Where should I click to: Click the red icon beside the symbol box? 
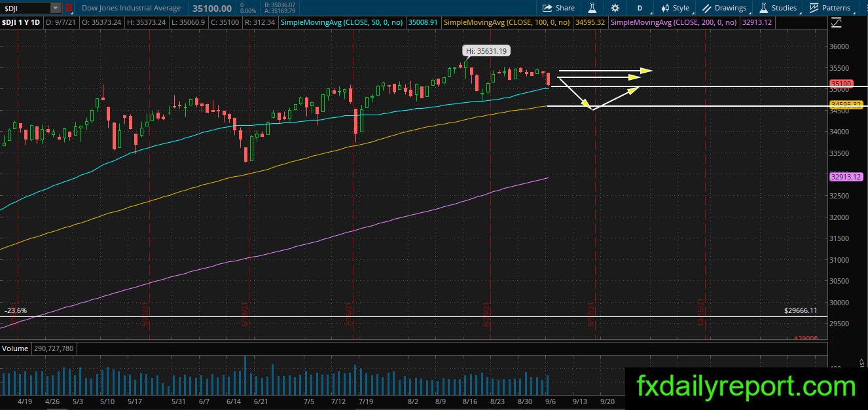tap(68, 9)
